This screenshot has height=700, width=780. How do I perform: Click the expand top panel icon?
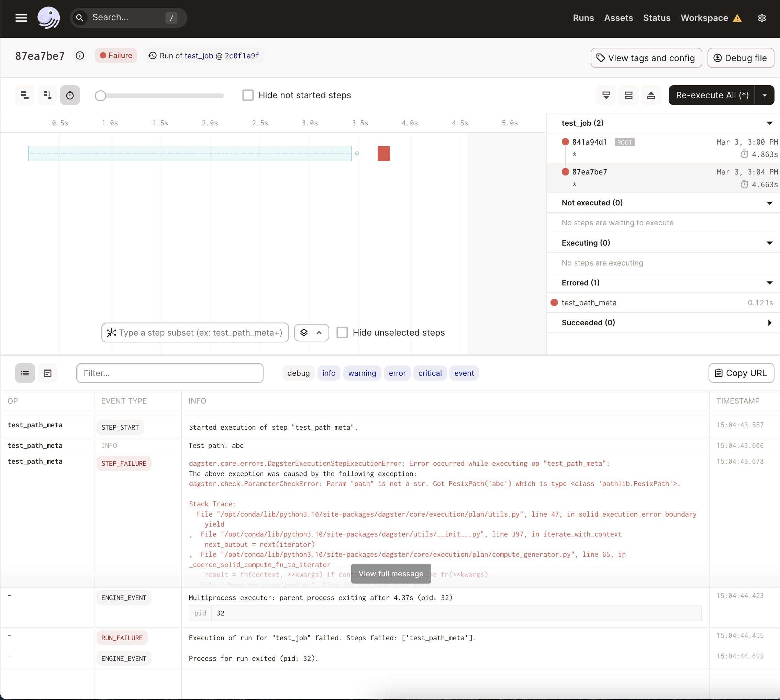(651, 95)
